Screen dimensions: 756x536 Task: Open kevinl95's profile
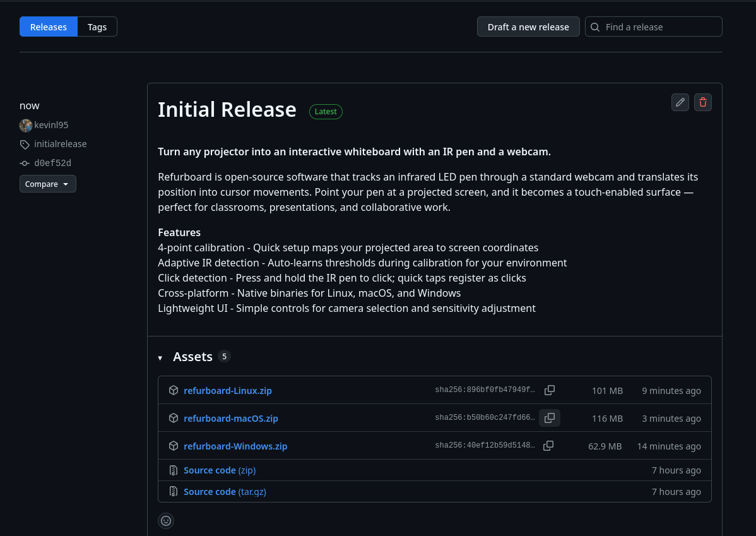52,125
